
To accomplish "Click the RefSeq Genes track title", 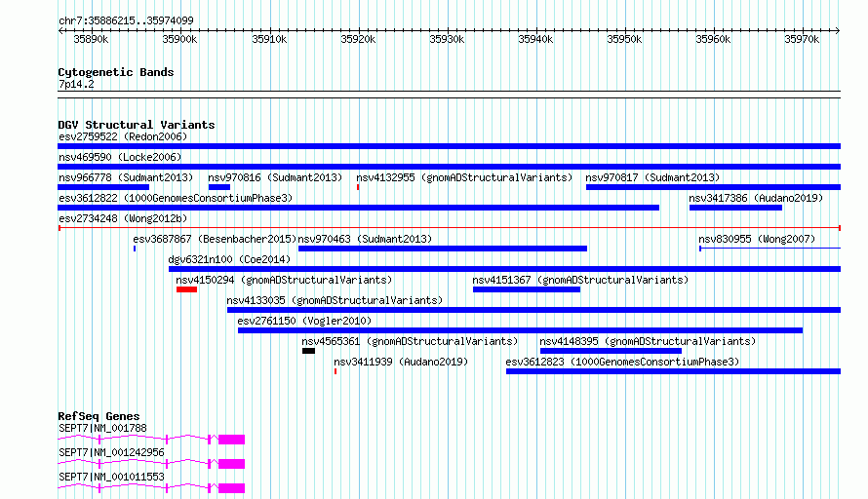I will click(99, 416).
